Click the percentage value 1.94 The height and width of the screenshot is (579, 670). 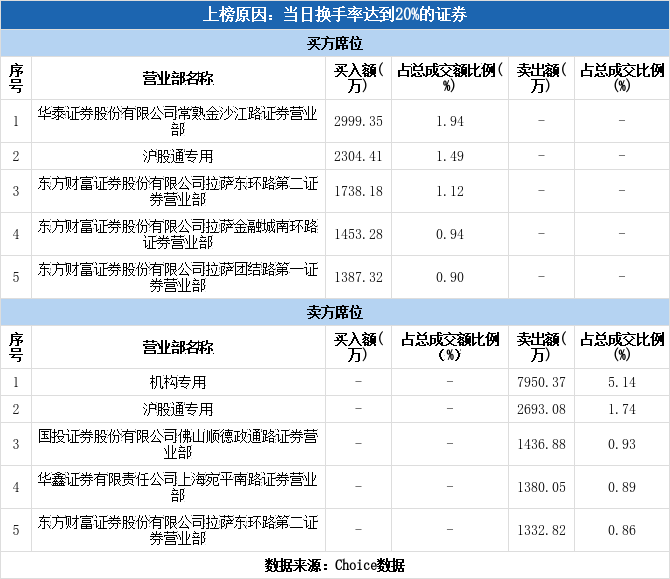point(450,121)
